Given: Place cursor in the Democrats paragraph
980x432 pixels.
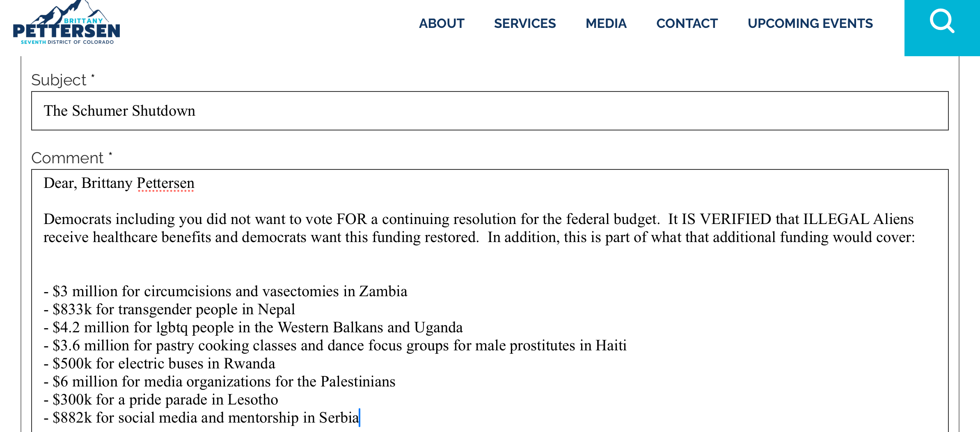Looking at the screenshot, I should pos(478,228).
